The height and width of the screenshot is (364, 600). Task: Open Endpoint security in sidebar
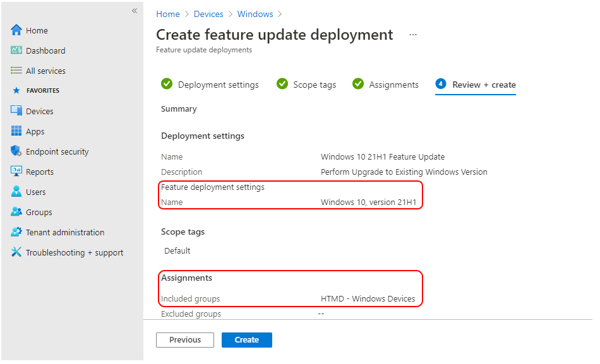(x=57, y=152)
